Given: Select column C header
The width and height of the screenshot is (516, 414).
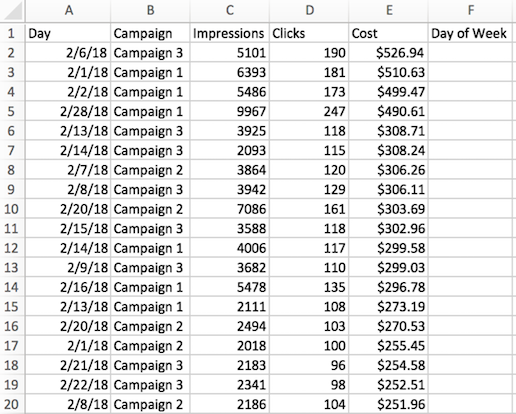Looking at the screenshot, I should pos(229,11).
